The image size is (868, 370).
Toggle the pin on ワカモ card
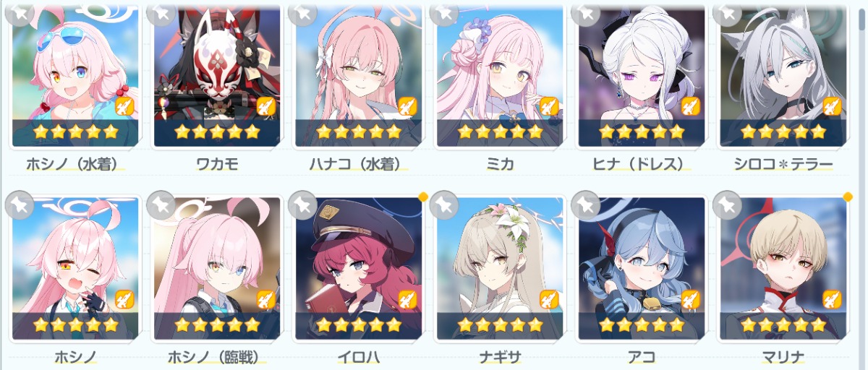163,13
